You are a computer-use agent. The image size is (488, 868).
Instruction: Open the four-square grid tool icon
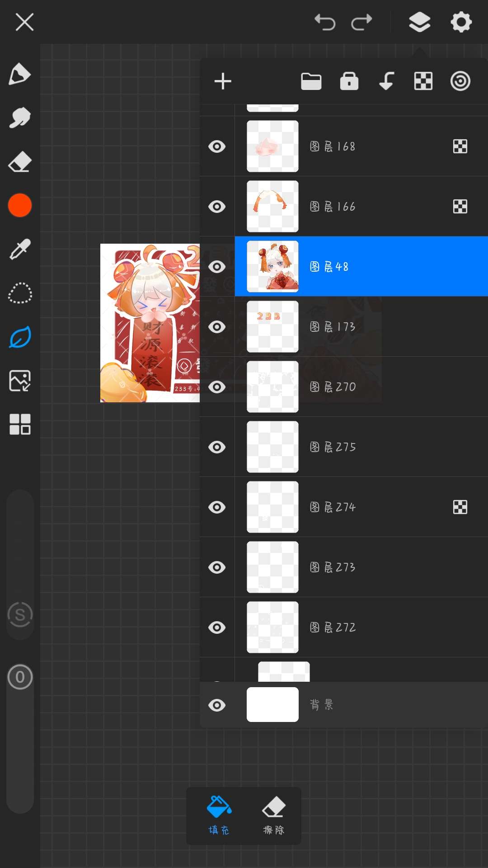click(x=20, y=424)
